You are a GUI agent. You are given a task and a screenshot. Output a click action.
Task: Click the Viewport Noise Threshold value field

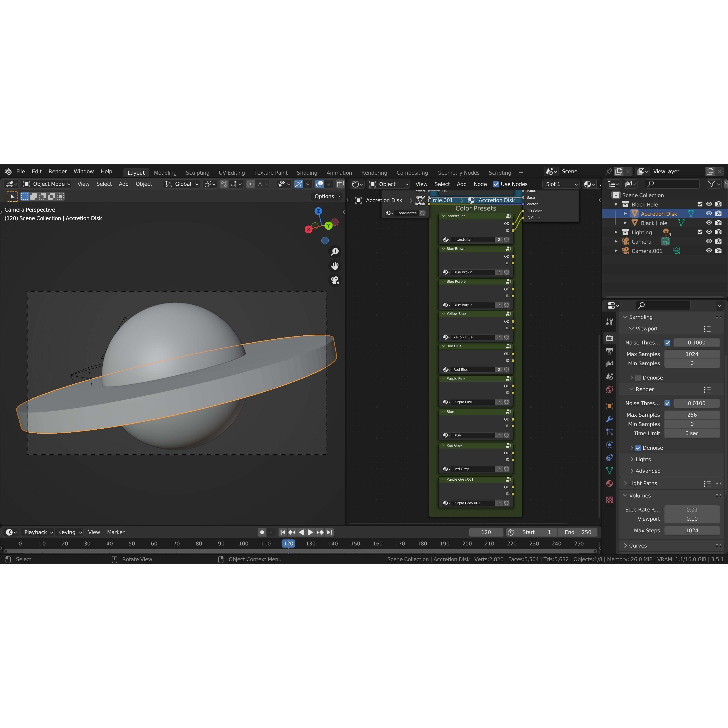coord(696,343)
